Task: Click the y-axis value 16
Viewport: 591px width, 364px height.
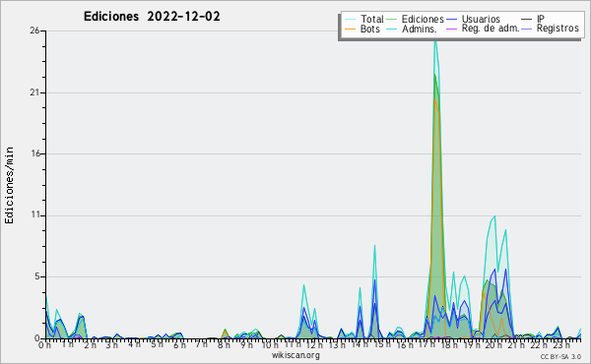Action: coord(34,153)
